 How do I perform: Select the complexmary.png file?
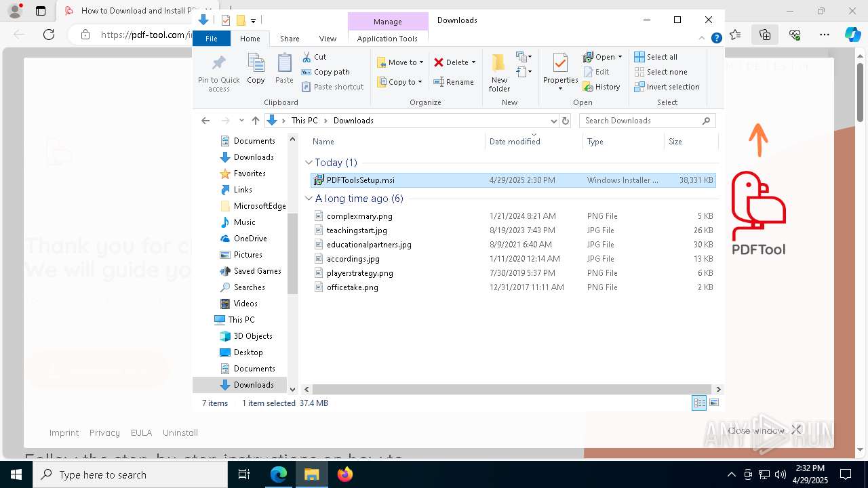[513, 216]
